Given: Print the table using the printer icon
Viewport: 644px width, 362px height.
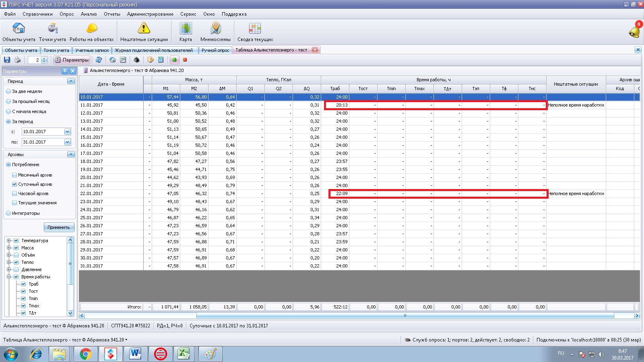Looking at the screenshot, I should point(17,60).
